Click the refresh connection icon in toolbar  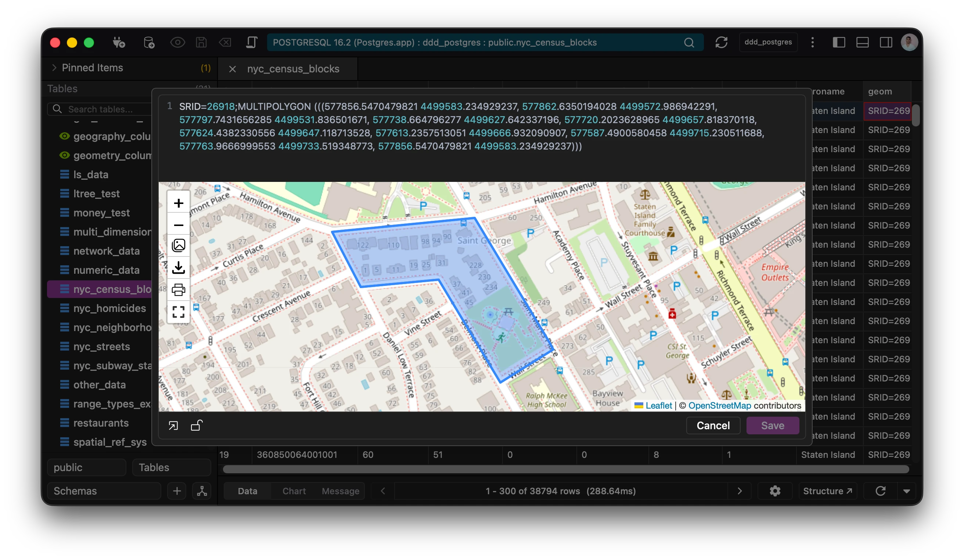click(721, 43)
